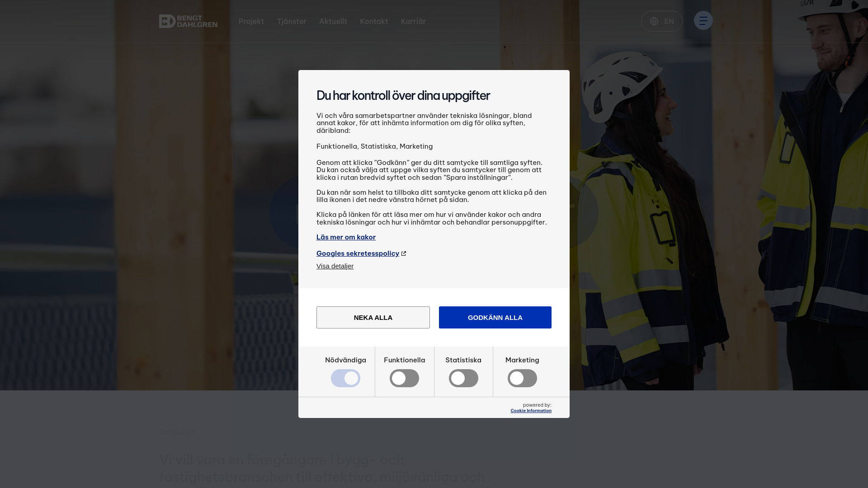868x488 pixels.
Task: Open the Tjänster menu item
Action: coord(292,21)
